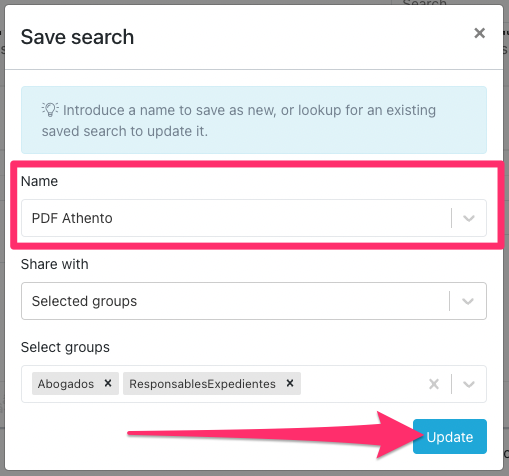Image resolution: width=509 pixels, height=476 pixels.
Task: Click the lightbulb hint icon
Action: pyautogui.click(x=50, y=109)
